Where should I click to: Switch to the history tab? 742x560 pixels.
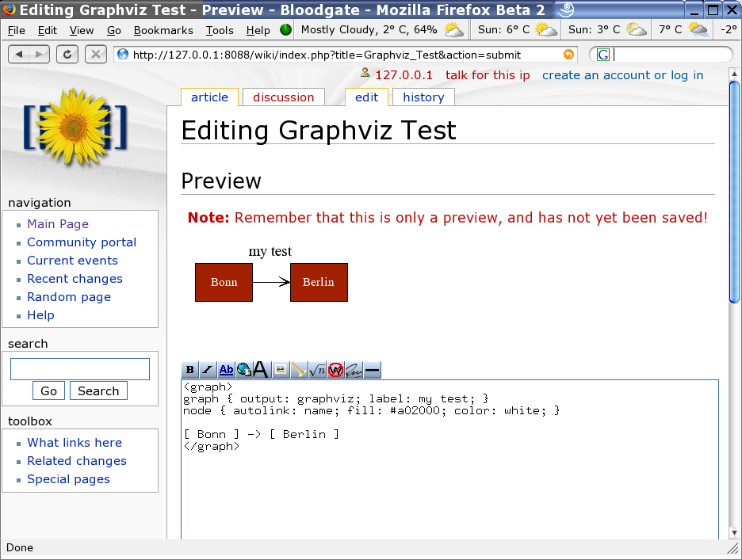423,97
